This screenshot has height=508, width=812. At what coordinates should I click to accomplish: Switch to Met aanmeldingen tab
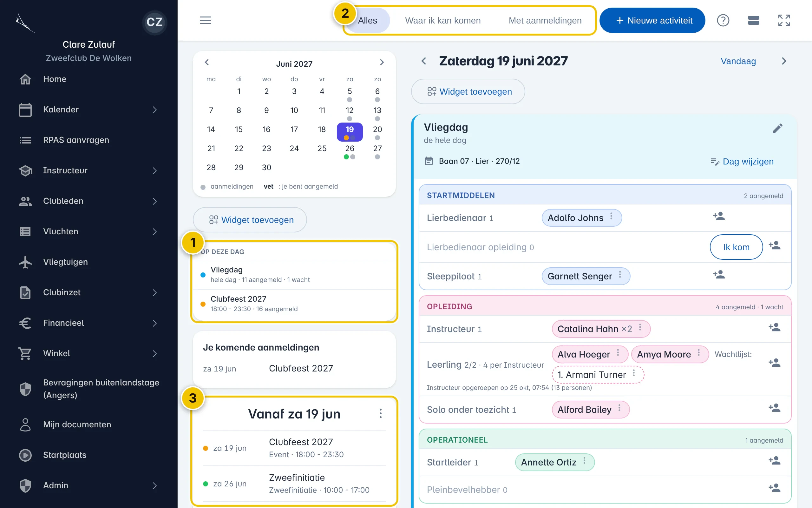click(x=545, y=21)
